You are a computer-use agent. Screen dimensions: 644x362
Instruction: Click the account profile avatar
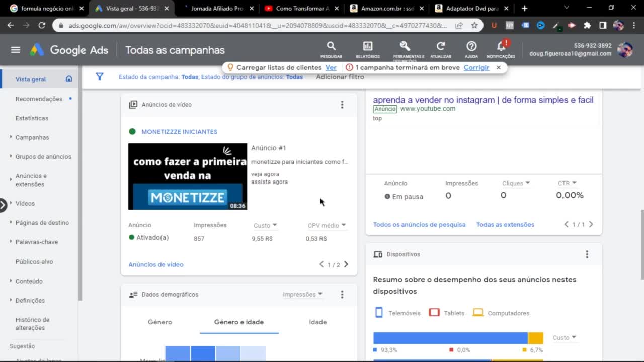(x=625, y=50)
